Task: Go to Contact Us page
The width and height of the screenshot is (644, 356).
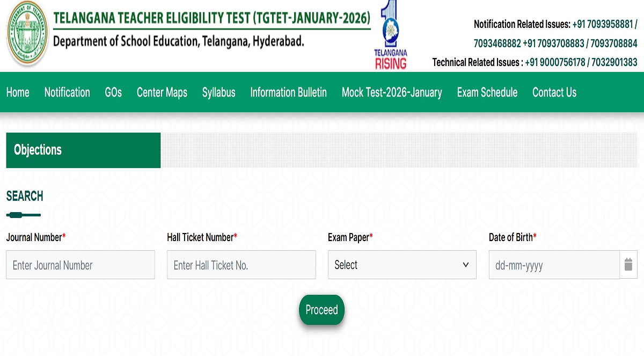Action: click(554, 92)
